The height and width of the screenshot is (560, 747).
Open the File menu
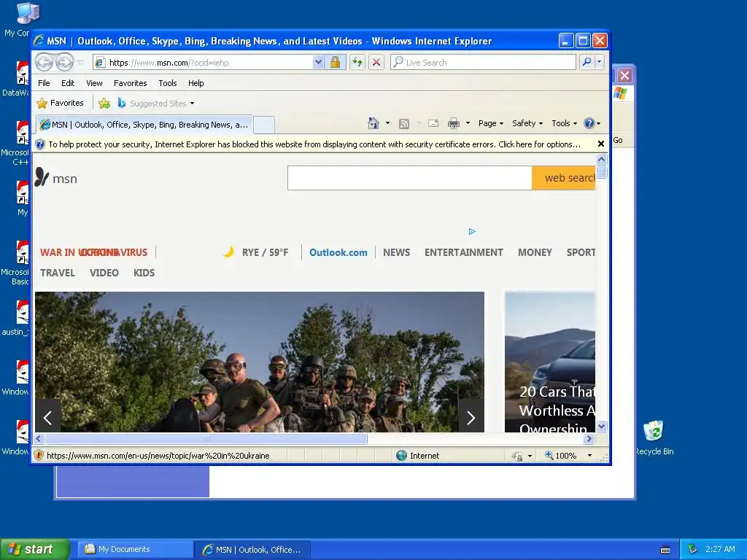(44, 83)
